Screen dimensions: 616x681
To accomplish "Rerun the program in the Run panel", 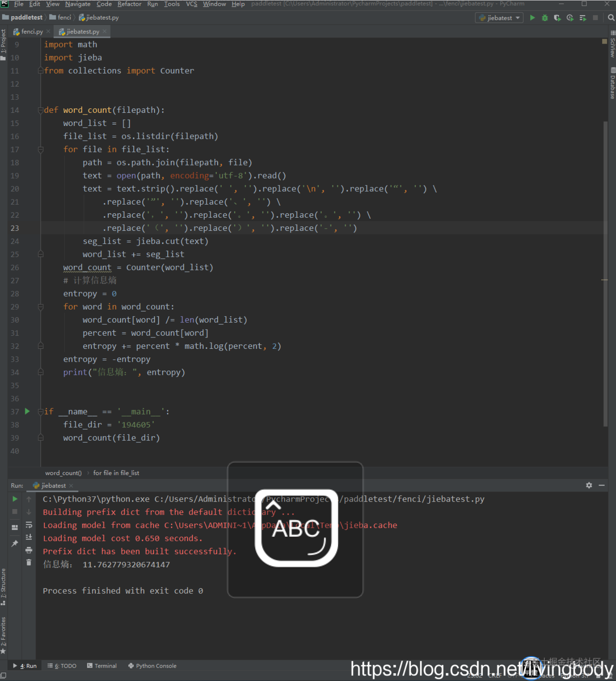I will click(x=15, y=499).
